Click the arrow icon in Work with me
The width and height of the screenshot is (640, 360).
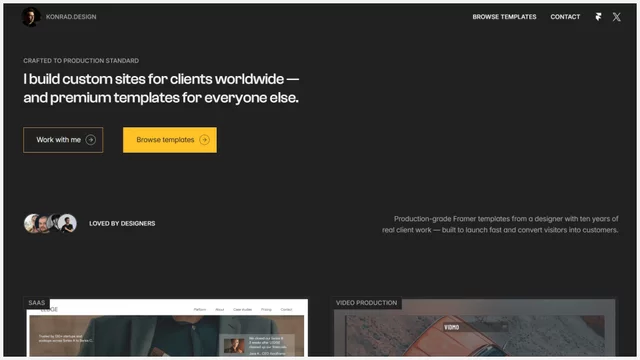click(91, 140)
